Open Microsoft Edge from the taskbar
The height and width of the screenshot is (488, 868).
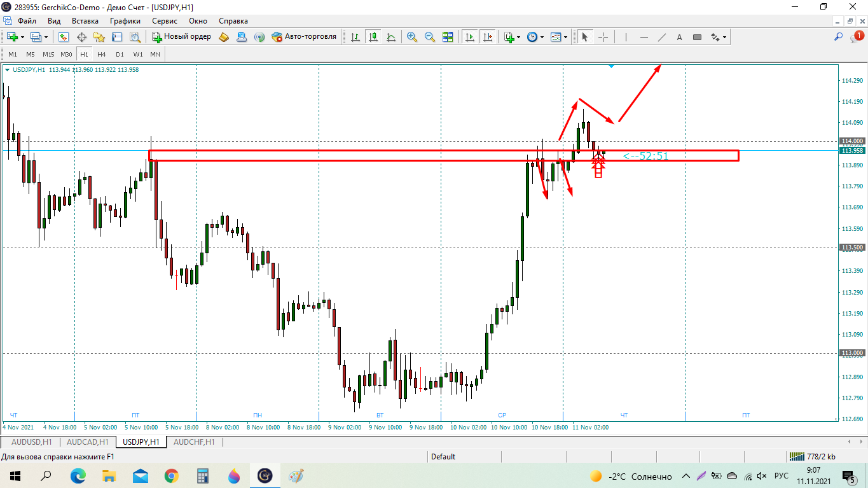click(x=78, y=475)
